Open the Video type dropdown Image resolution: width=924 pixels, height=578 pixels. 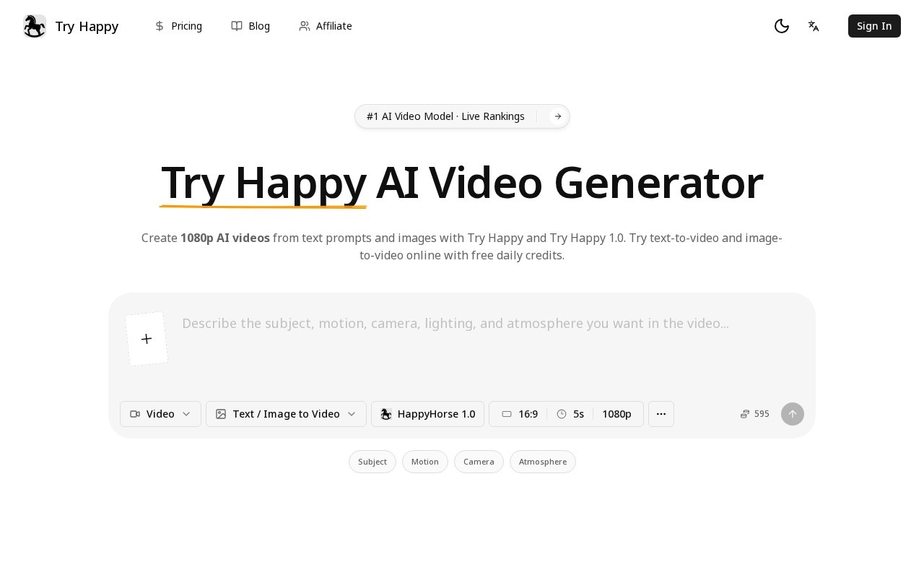coord(160,414)
